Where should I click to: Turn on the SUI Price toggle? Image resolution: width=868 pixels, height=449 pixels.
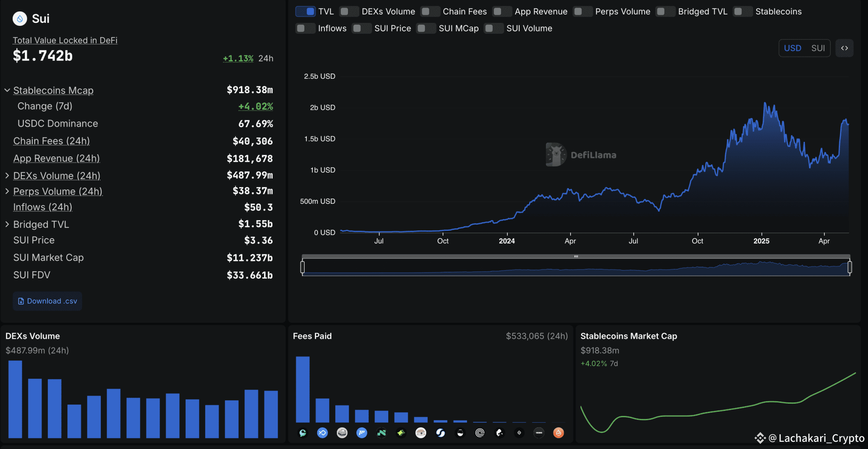(362, 28)
